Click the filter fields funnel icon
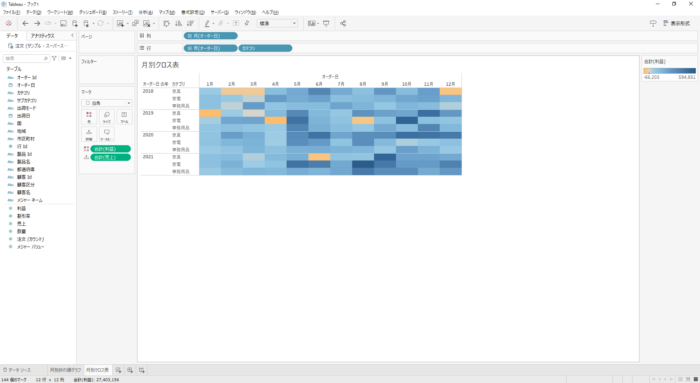This screenshot has width=700, height=383. [x=54, y=58]
